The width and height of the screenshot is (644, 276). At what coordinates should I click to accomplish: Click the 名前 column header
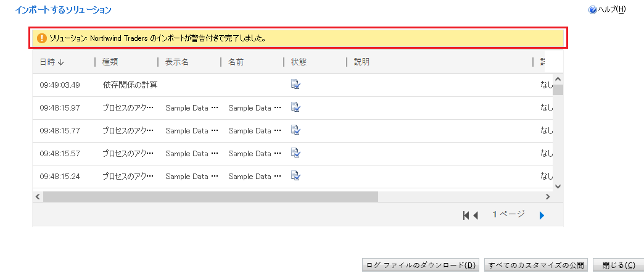[x=236, y=62]
